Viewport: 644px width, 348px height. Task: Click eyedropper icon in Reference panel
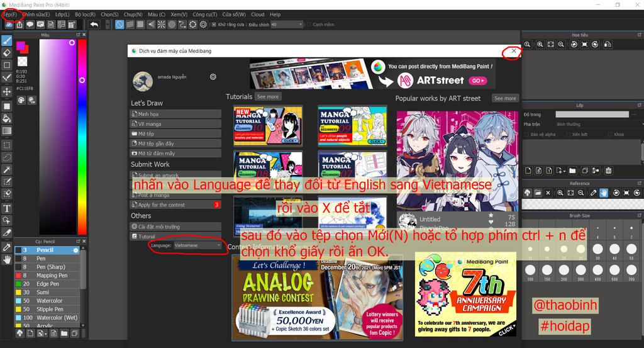pyautogui.click(x=594, y=193)
